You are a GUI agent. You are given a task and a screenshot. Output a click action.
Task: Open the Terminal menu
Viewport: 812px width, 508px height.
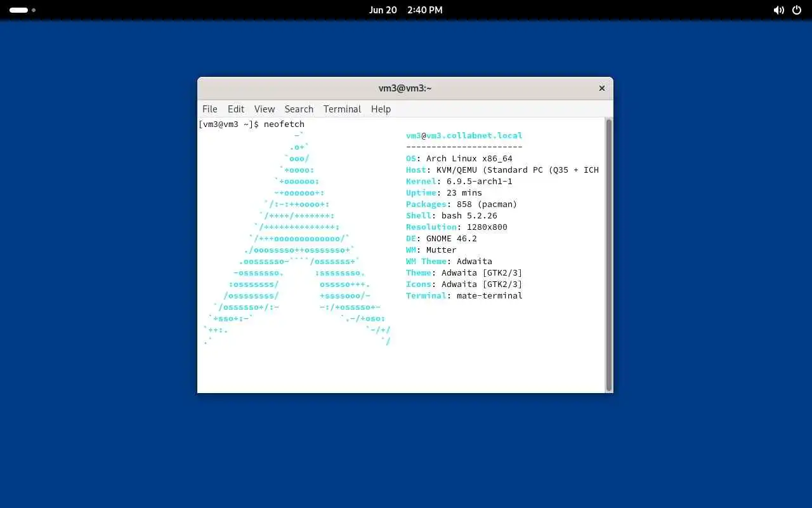click(342, 109)
